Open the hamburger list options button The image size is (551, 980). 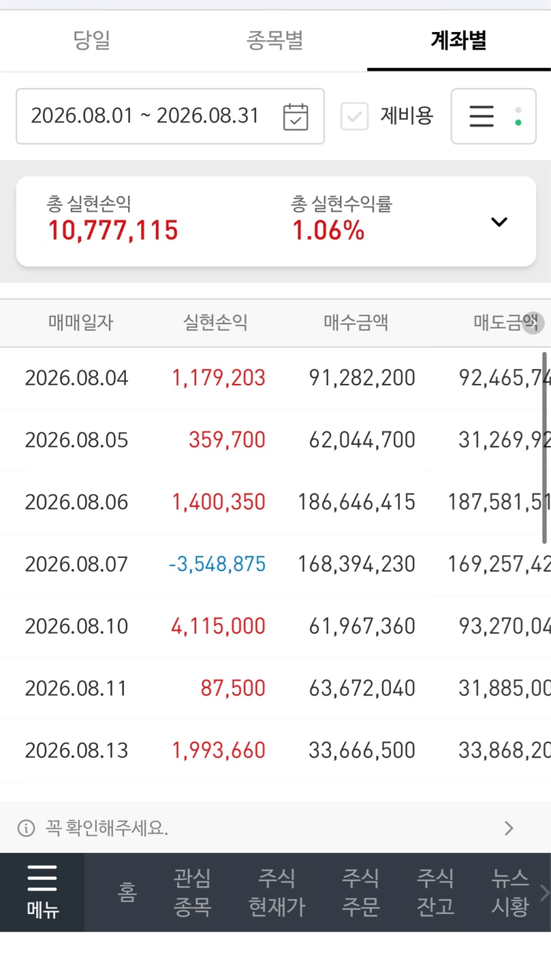(x=493, y=116)
